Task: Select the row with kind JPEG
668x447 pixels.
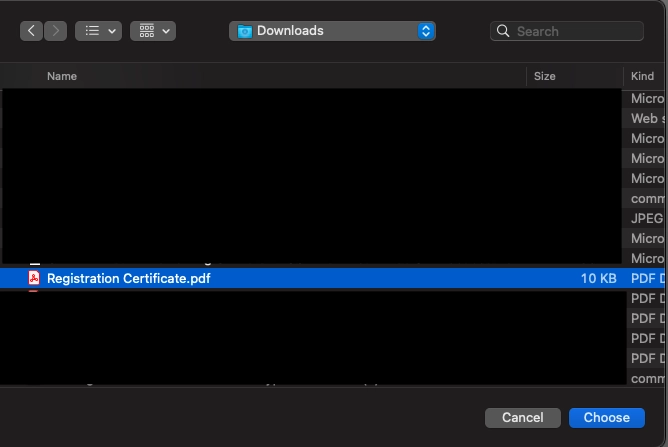Action: 332,218
